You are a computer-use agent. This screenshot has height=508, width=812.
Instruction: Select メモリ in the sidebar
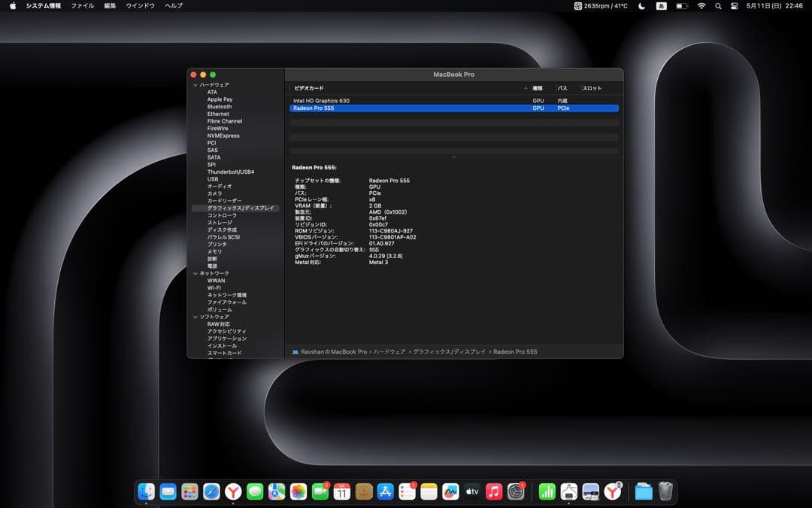tap(214, 252)
